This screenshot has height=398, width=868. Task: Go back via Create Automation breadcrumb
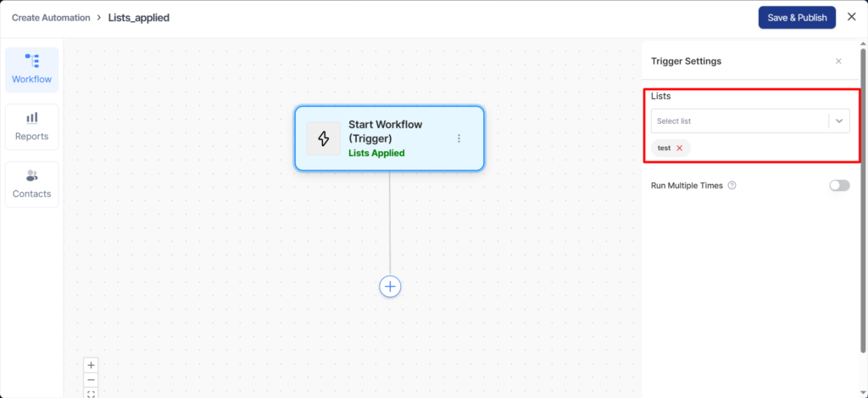pos(51,17)
